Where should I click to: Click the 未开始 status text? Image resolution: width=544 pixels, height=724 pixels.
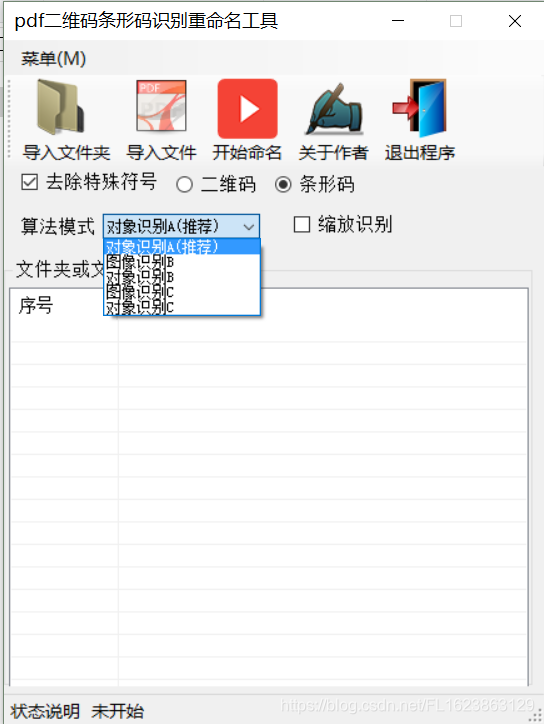[118, 711]
